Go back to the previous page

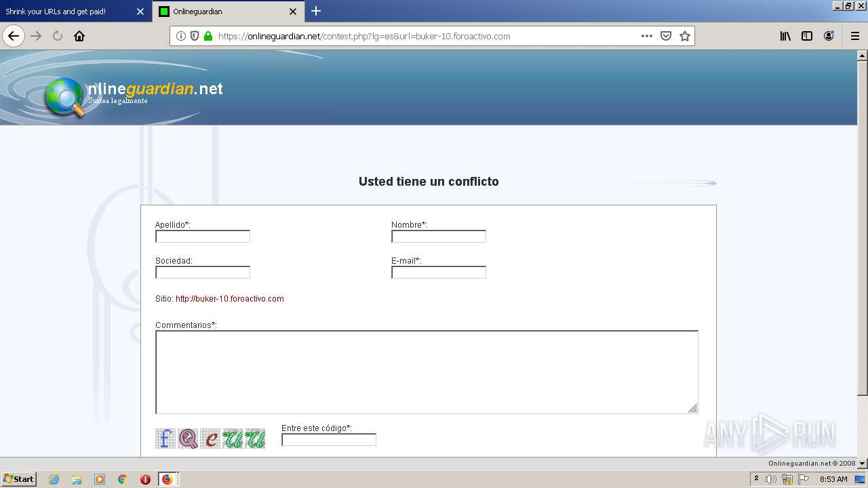[x=14, y=36]
